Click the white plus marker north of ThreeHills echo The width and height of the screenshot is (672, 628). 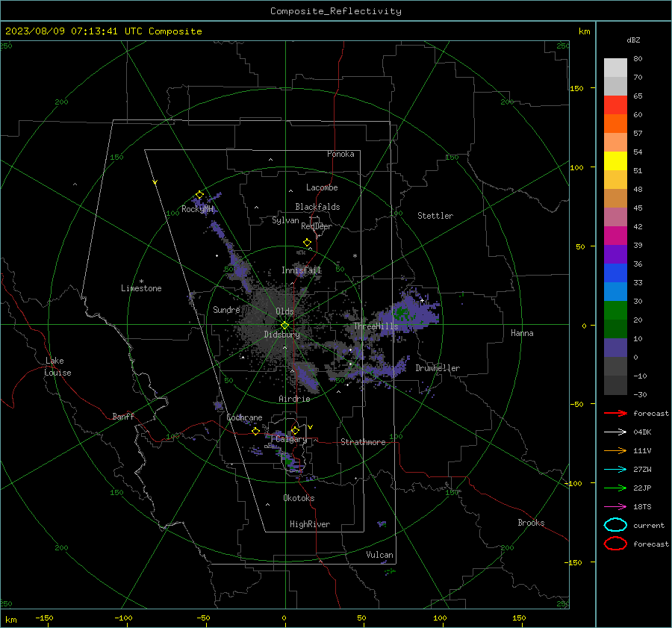point(422,300)
